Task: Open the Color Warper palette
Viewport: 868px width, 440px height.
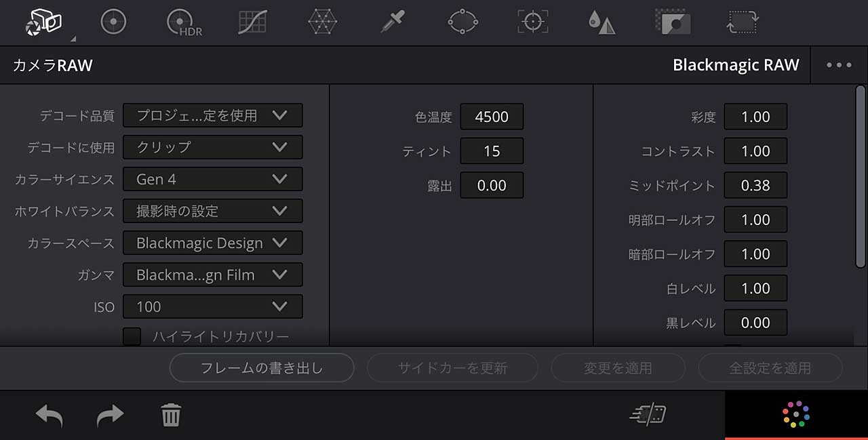Action: [x=322, y=22]
